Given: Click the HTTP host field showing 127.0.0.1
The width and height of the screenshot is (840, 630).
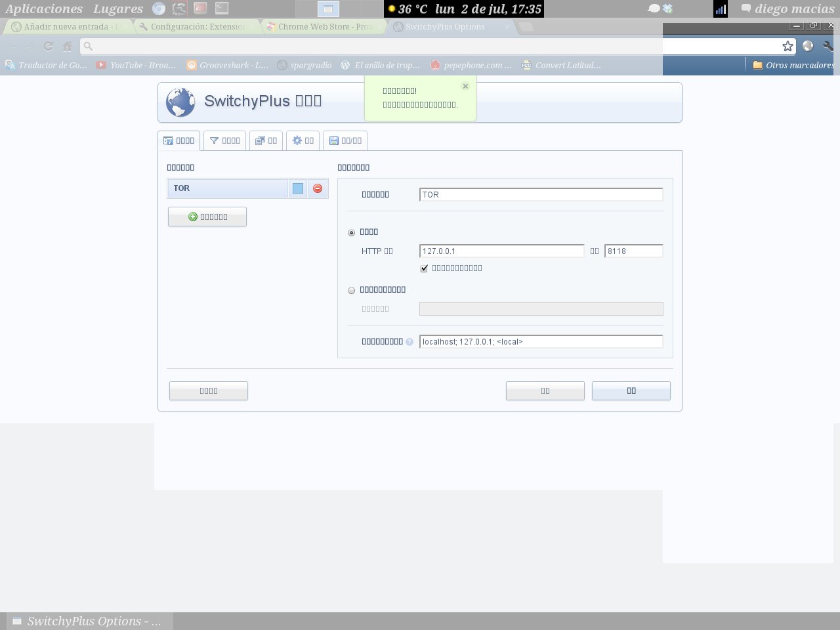Looking at the screenshot, I should [502, 251].
